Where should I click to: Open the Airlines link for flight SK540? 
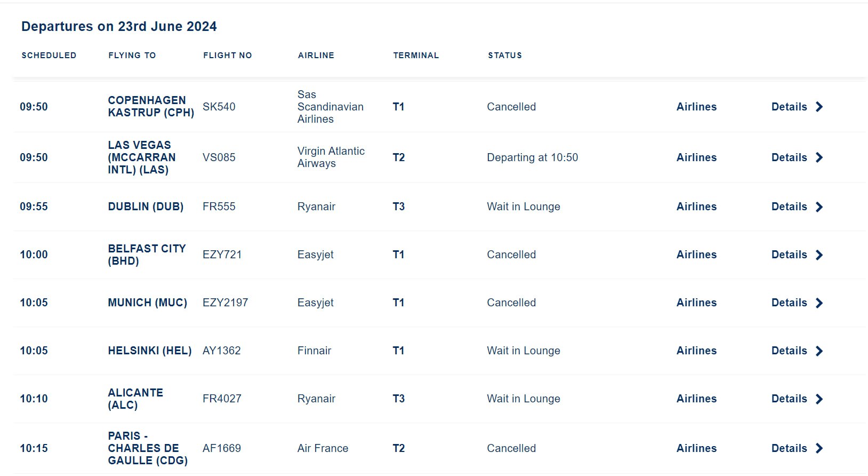[x=696, y=107]
